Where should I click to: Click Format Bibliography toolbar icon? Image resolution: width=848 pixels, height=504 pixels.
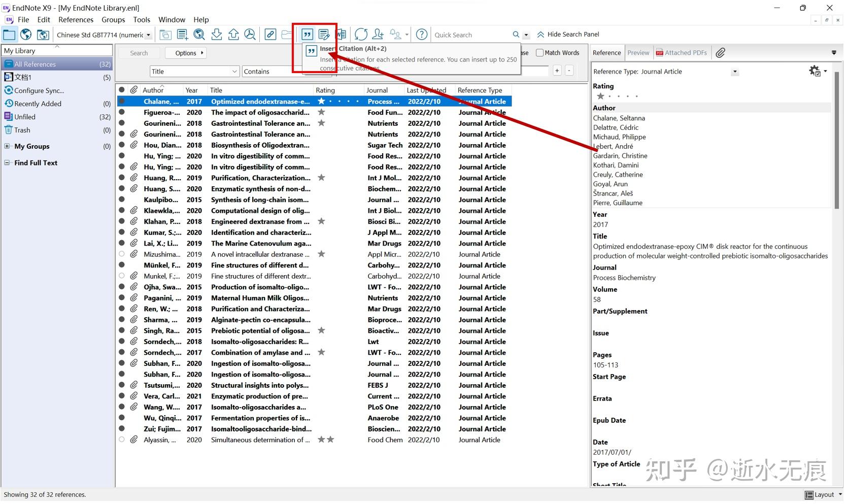point(324,35)
